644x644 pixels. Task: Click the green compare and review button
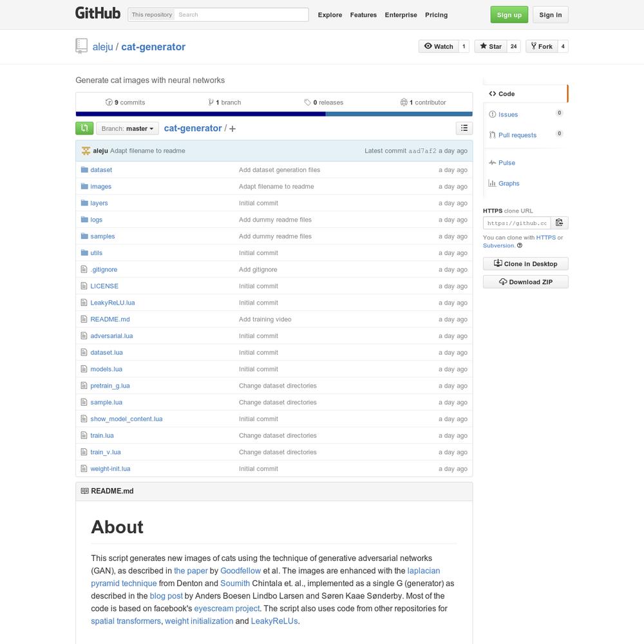[x=84, y=128]
